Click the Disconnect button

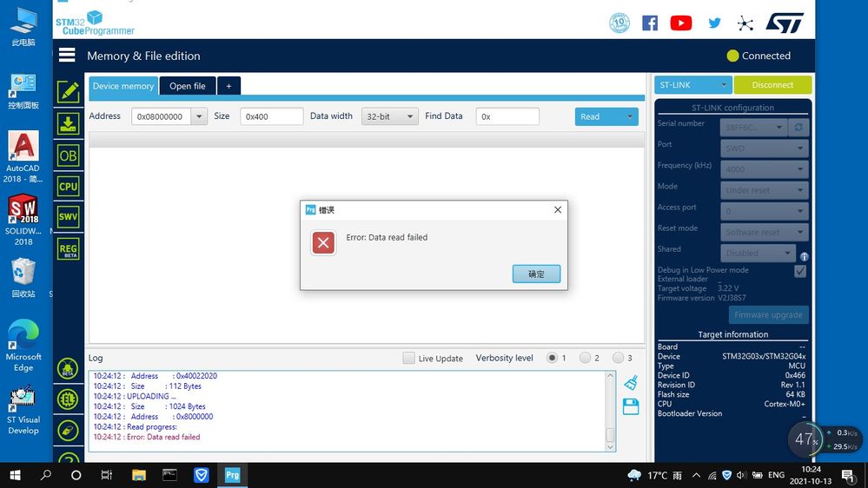coord(772,84)
